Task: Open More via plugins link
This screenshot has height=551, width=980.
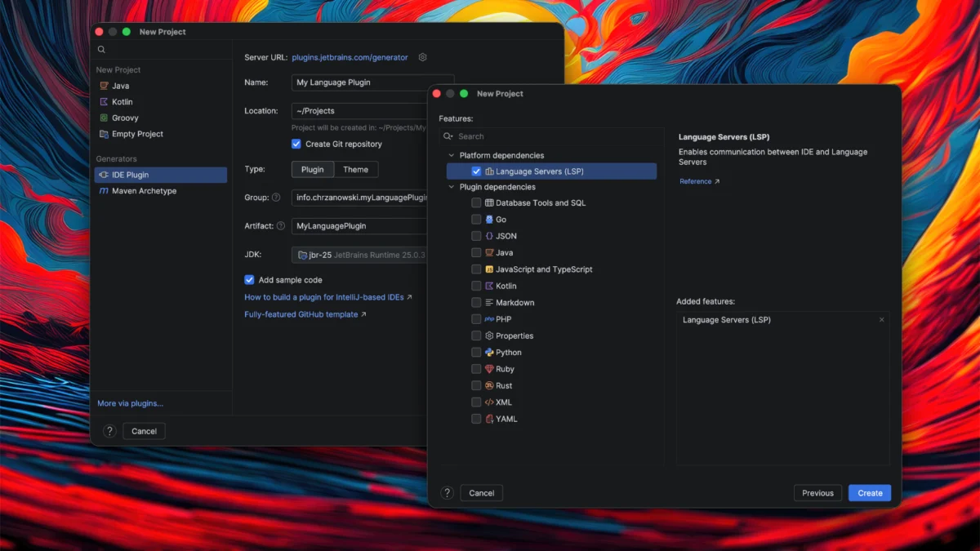Action: point(130,403)
